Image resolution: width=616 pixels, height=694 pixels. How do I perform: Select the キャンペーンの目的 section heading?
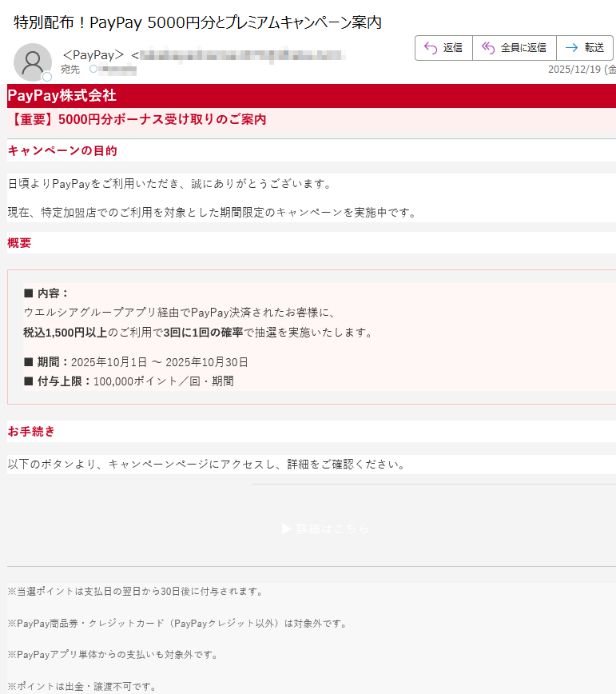click(62, 150)
